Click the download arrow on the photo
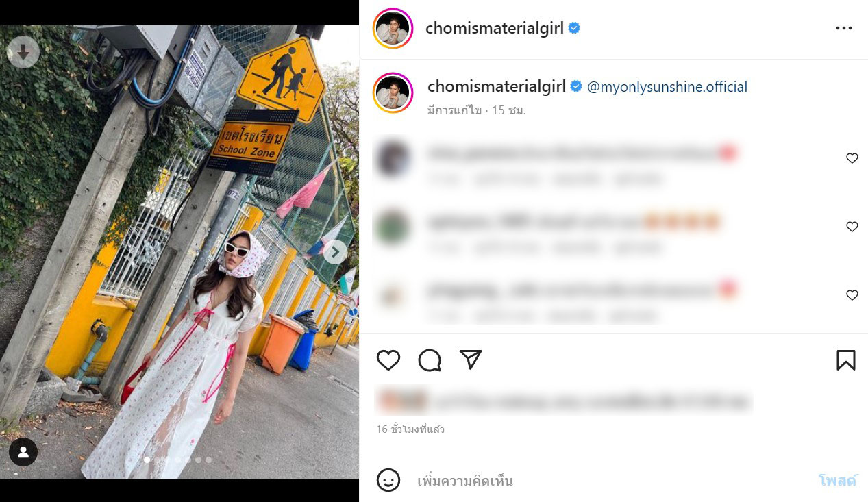The width and height of the screenshot is (868, 502). 23,52
